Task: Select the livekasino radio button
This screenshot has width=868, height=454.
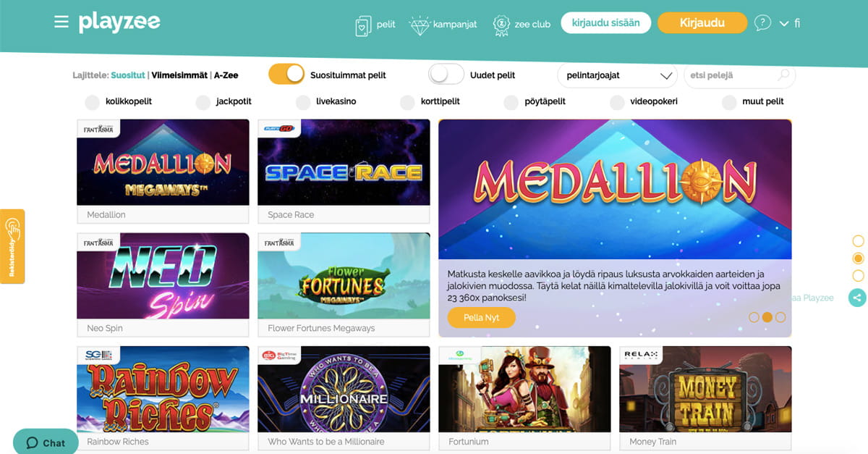Action: (303, 102)
